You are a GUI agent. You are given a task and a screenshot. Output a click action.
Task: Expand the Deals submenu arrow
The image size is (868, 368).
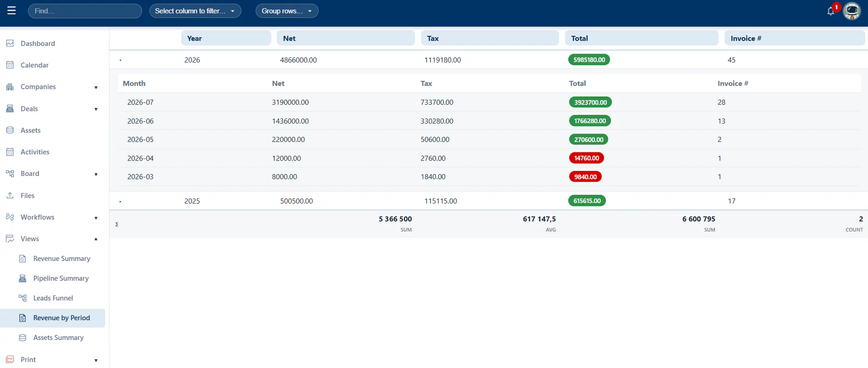[96, 109]
